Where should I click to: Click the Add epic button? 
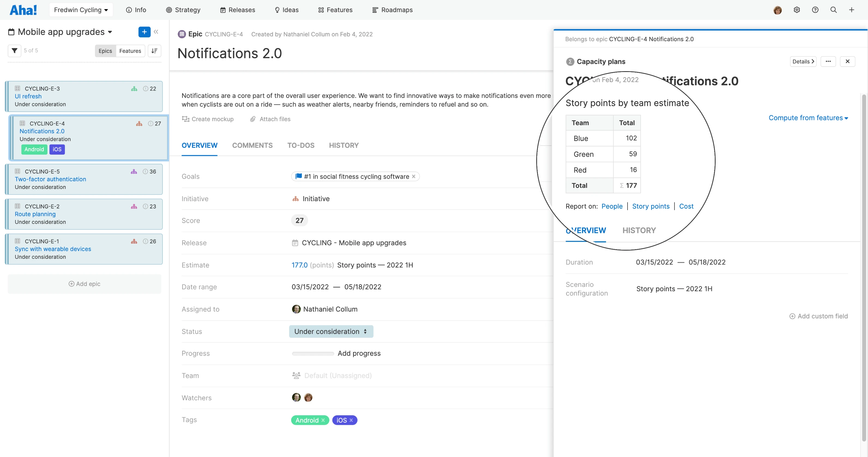pos(84,284)
